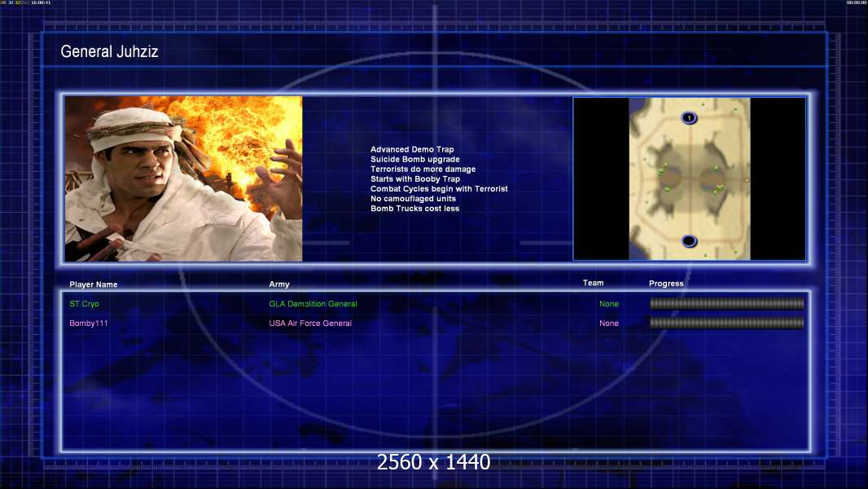Click the Player Name column header
Image resolution: width=868 pixels, height=489 pixels.
94,284
